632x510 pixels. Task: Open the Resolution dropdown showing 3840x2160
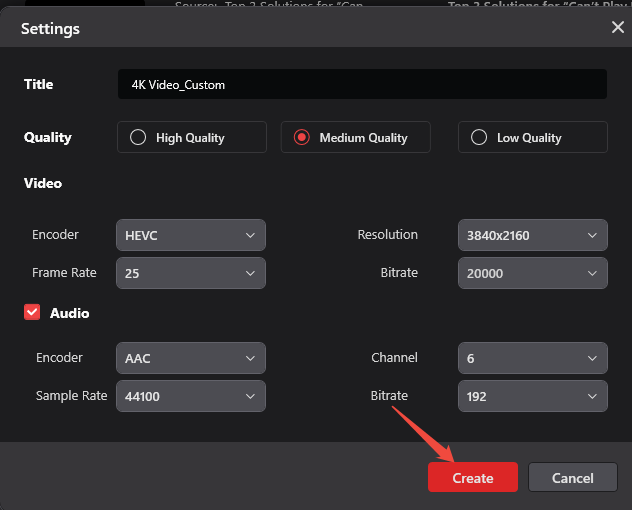(532, 235)
